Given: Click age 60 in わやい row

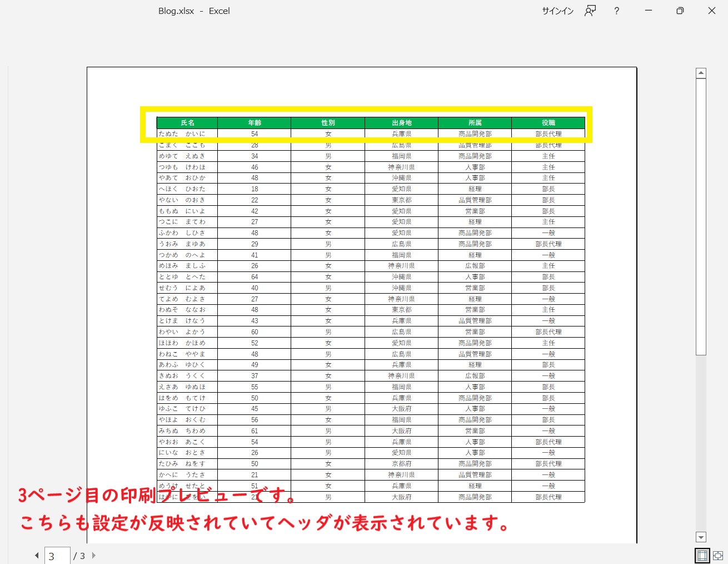Looking at the screenshot, I should tap(255, 332).
